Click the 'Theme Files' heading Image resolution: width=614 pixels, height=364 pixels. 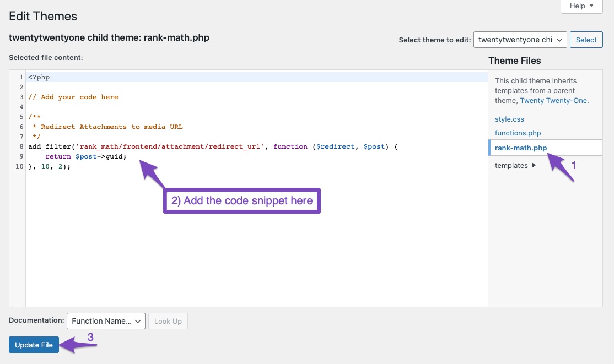click(x=515, y=61)
